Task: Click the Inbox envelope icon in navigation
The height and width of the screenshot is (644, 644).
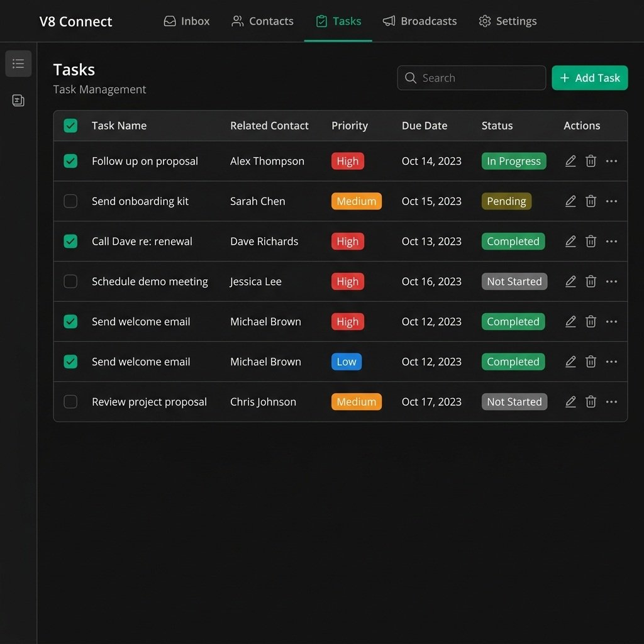Action: point(170,21)
